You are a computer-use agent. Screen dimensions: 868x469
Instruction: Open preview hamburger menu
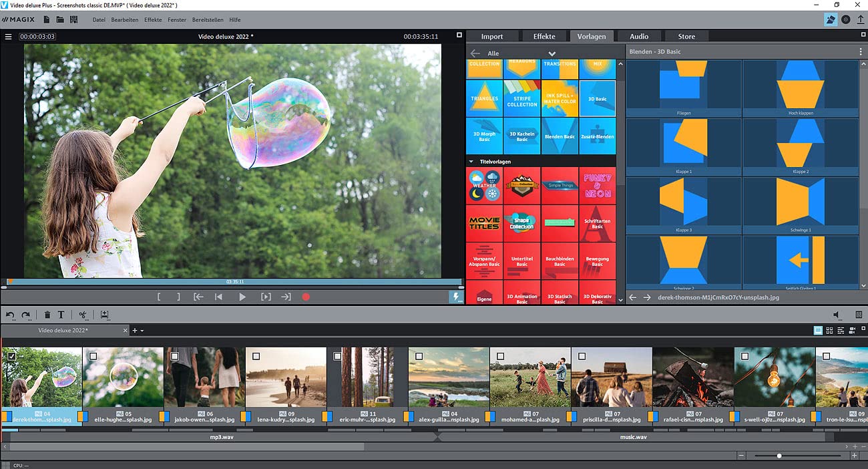[x=9, y=37]
